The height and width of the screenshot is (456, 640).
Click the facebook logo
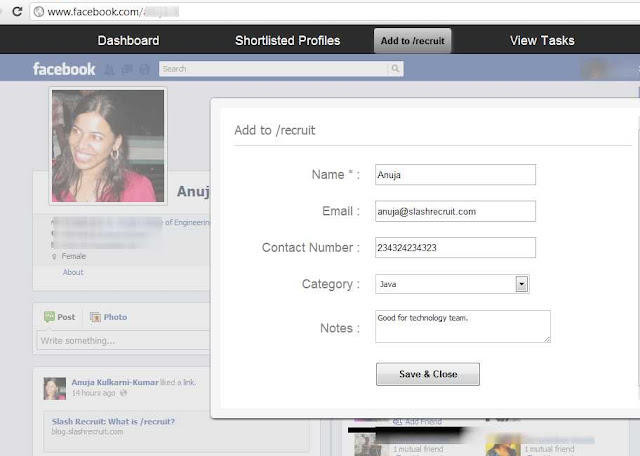click(64, 69)
